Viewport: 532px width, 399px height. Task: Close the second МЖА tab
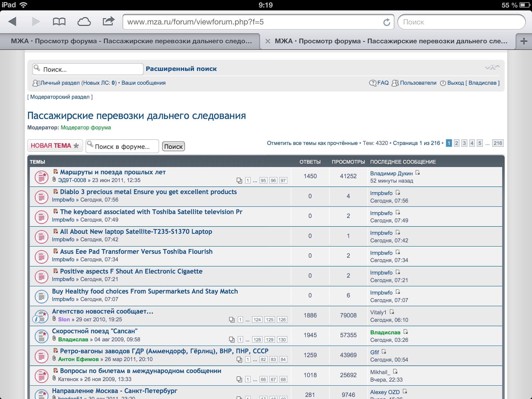[268, 41]
